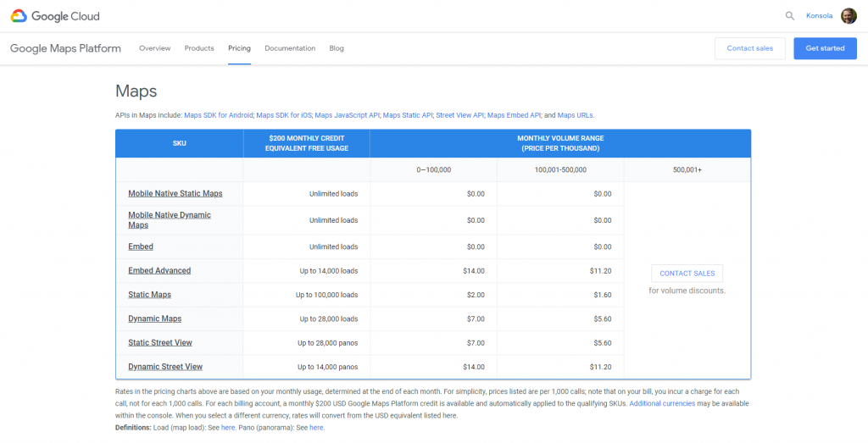Click $7.00 in Dynamic Maps row

pos(476,319)
